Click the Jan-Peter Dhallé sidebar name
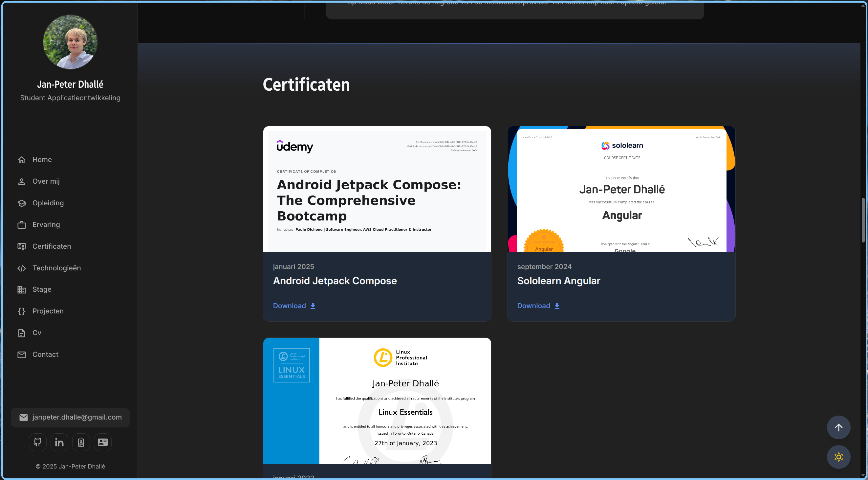Viewport: 868px width, 480px height. pos(70,84)
